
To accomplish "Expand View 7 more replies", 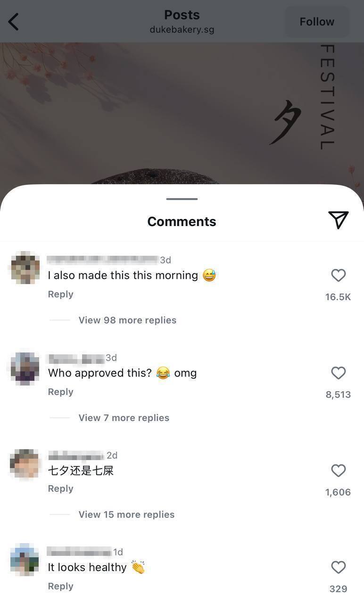I will click(124, 418).
